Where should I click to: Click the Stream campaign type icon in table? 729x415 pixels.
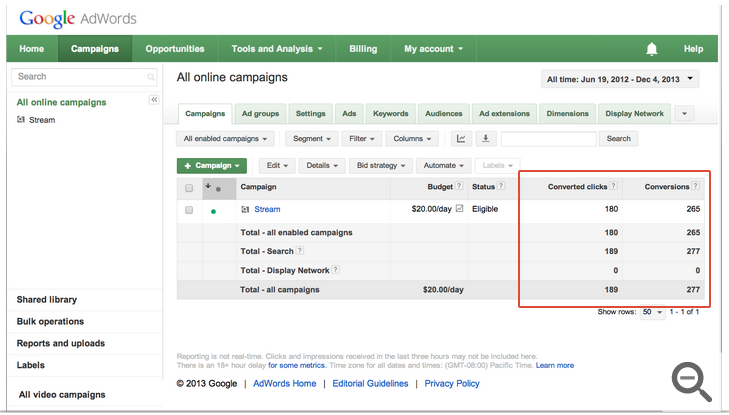pos(245,210)
